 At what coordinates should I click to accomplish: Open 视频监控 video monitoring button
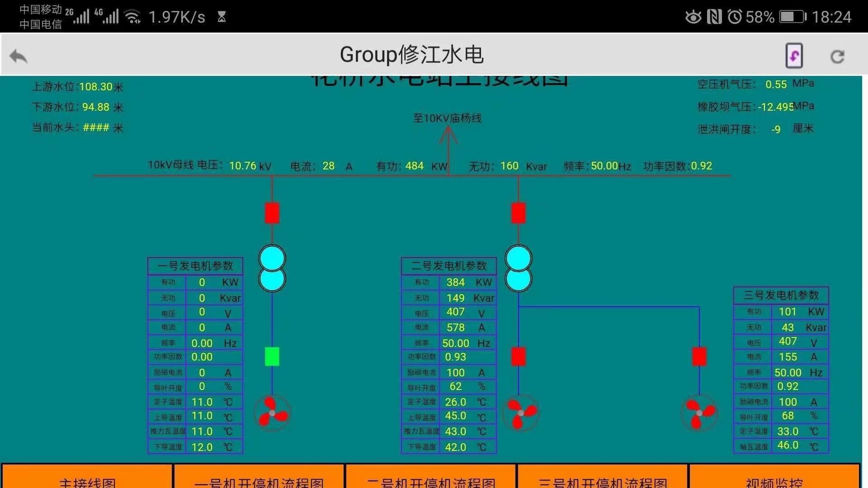(x=774, y=478)
